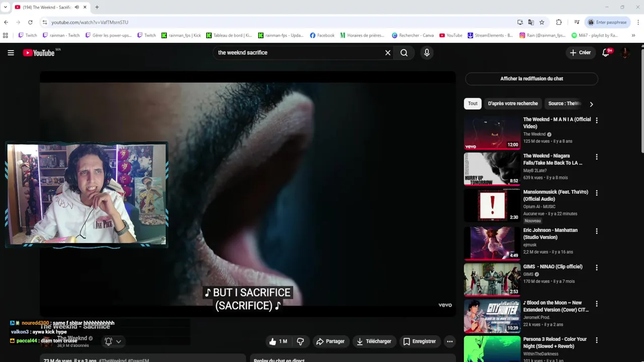The height and width of the screenshot is (362, 644).
Task: Like the video with thumbs up
Action: 278,341
